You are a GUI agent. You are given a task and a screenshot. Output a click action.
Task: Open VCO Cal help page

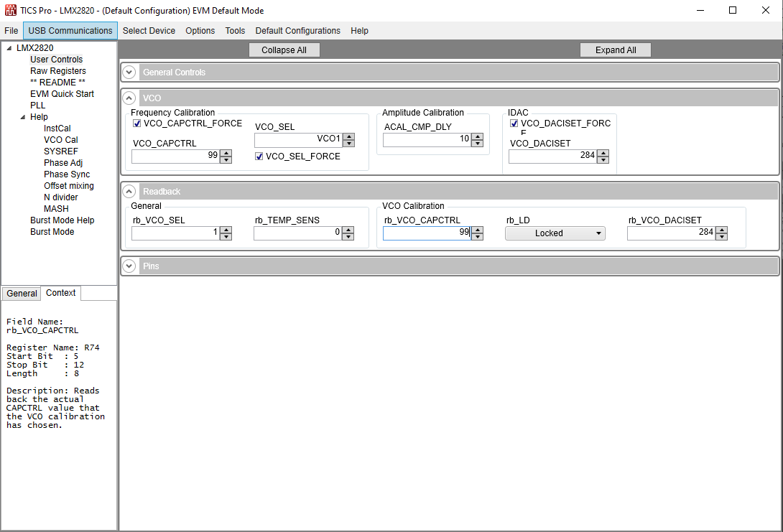point(61,140)
